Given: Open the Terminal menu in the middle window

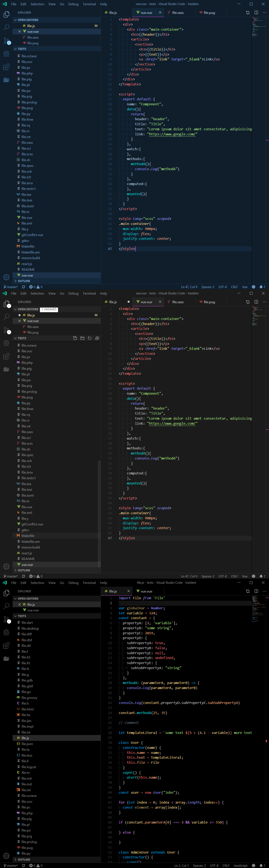Looking at the screenshot, I should [89, 293].
